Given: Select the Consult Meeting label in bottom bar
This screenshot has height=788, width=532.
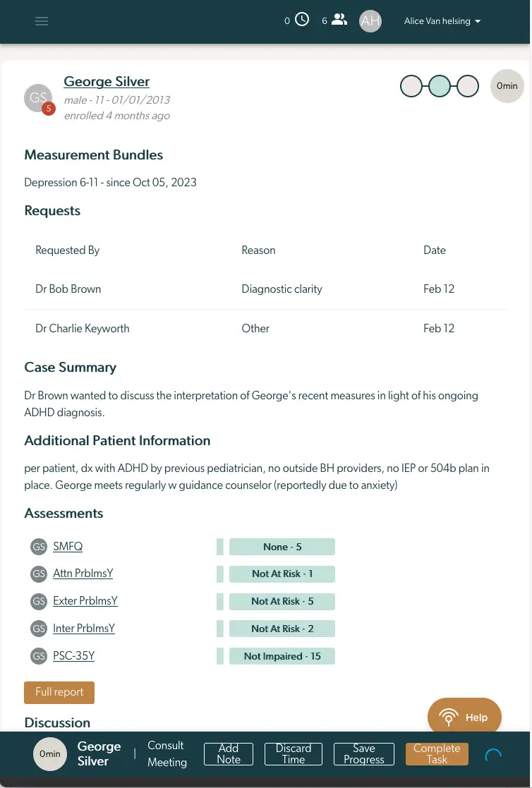Looking at the screenshot, I should (167, 753).
